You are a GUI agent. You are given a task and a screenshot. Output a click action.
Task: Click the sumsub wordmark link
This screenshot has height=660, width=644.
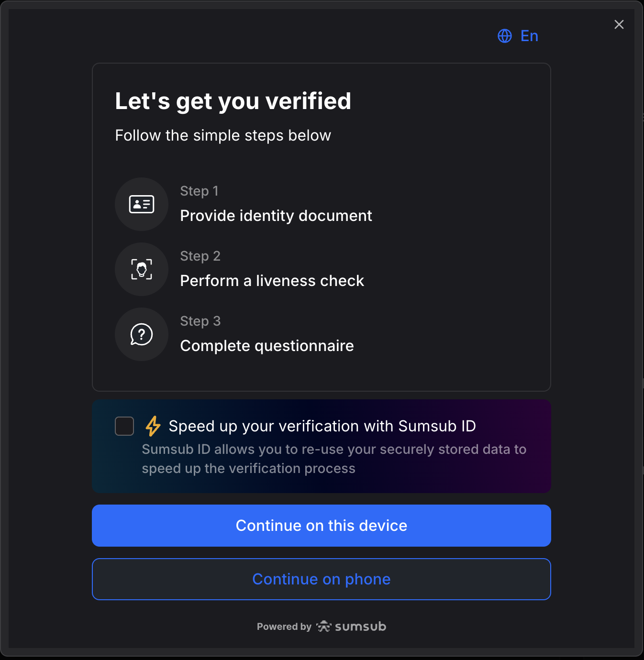[x=360, y=627]
